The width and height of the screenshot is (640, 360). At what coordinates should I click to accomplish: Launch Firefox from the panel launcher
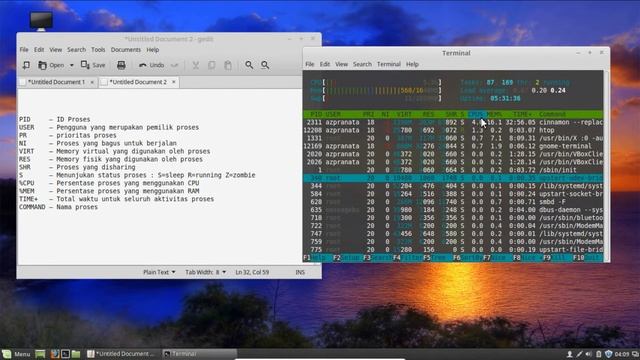[x=55, y=354]
